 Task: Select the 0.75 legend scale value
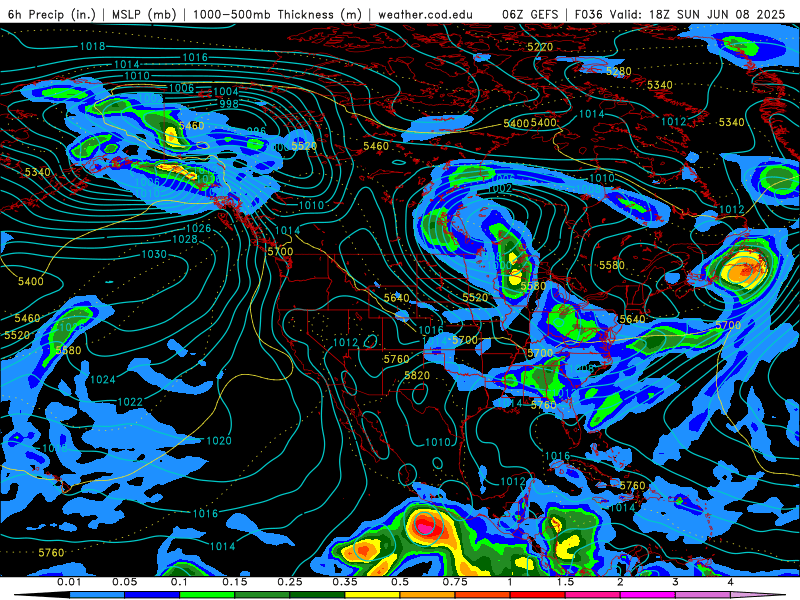(455, 582)
